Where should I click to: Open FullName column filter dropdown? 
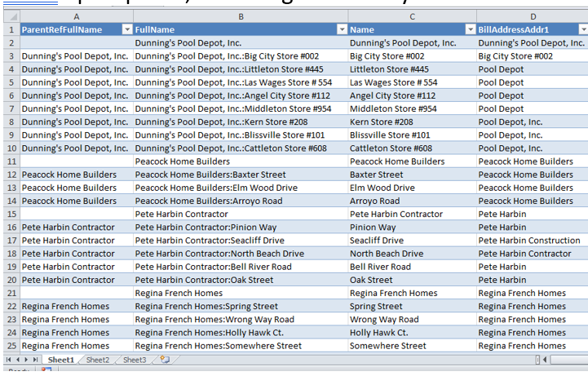coord(341,29)
